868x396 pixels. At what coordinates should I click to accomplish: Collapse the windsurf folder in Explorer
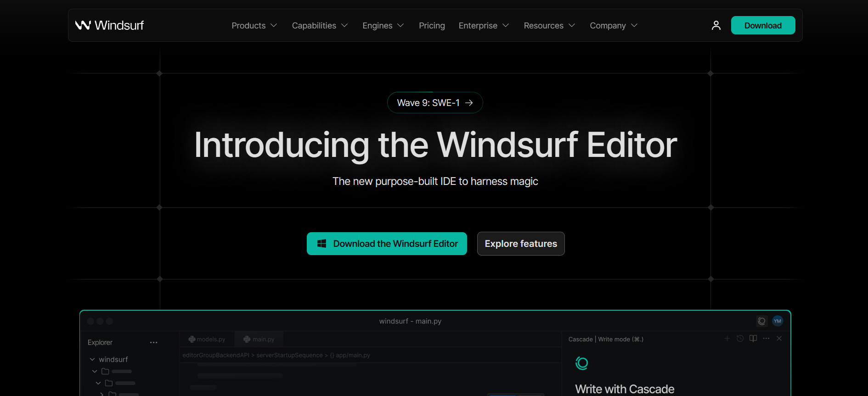coord(92,359)
